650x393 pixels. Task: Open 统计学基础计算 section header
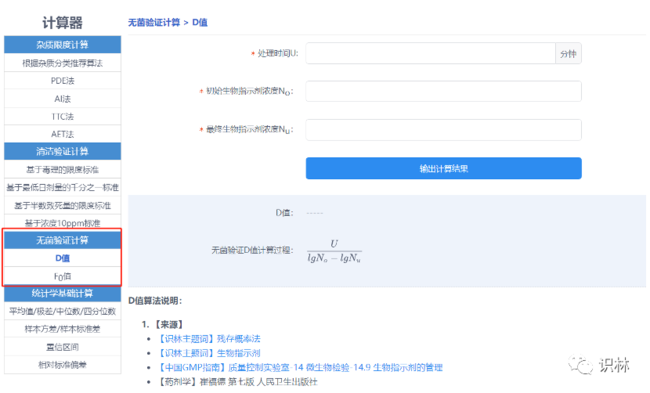pyautogui.click(x=63, y=294)
